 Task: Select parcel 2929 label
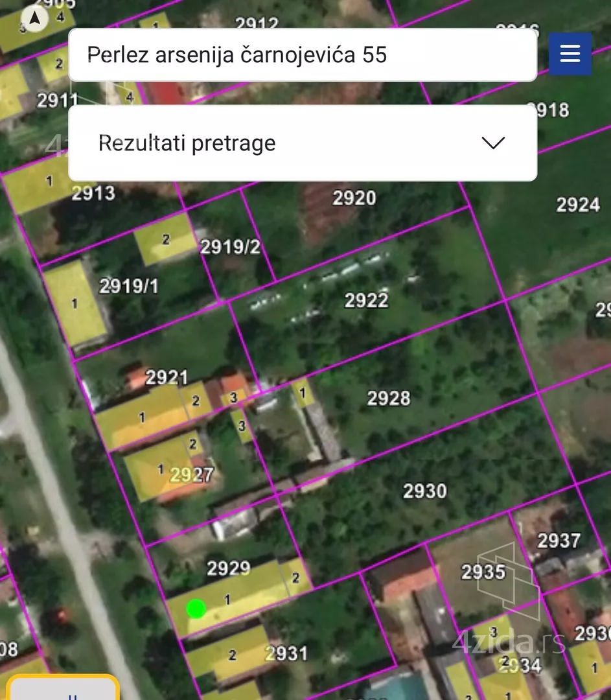229,568
